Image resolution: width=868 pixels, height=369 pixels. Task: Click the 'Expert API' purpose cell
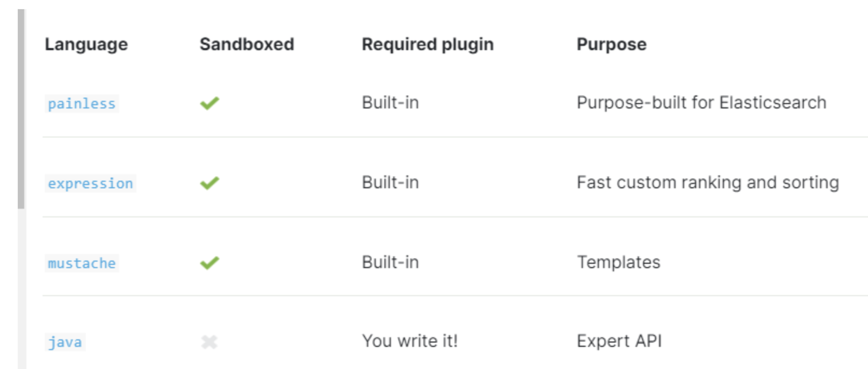click(619, 341)
